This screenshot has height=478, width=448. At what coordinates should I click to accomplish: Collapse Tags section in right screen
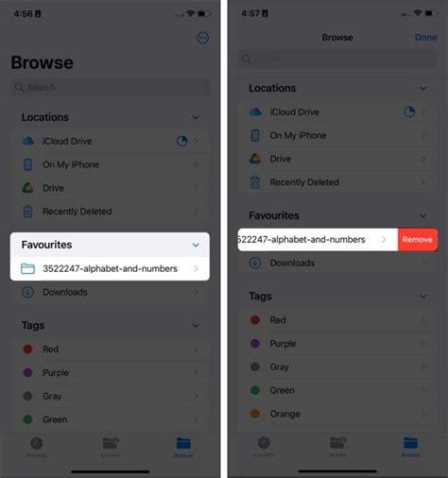pyautogui.click(x=423, y=297)
